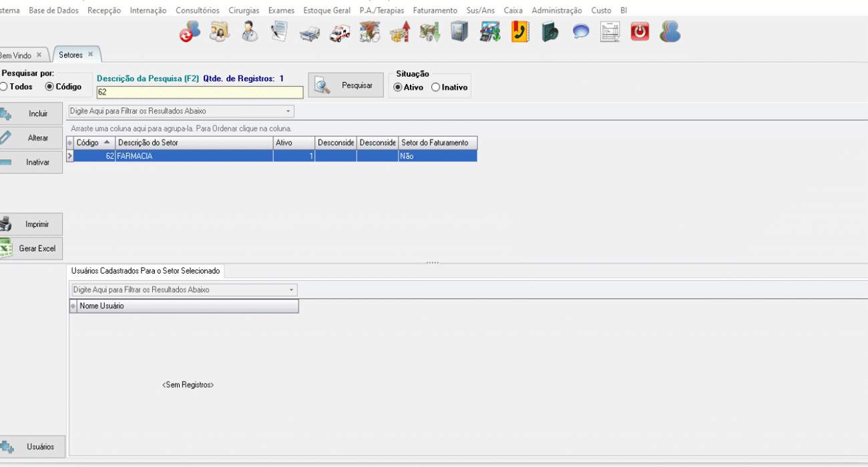The image size is (868, 467).
Task: Select the Todos radio button
Action: click(4, 87)
